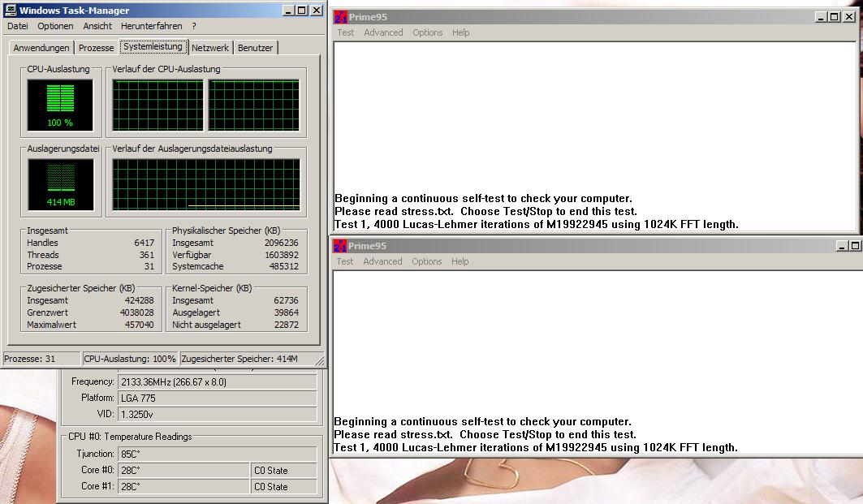Image resolution: width=863 pixels, height=504 pixels.
Task: Click the Frequency field showing 2133.36MHz
Action: (x=218, y=381)
